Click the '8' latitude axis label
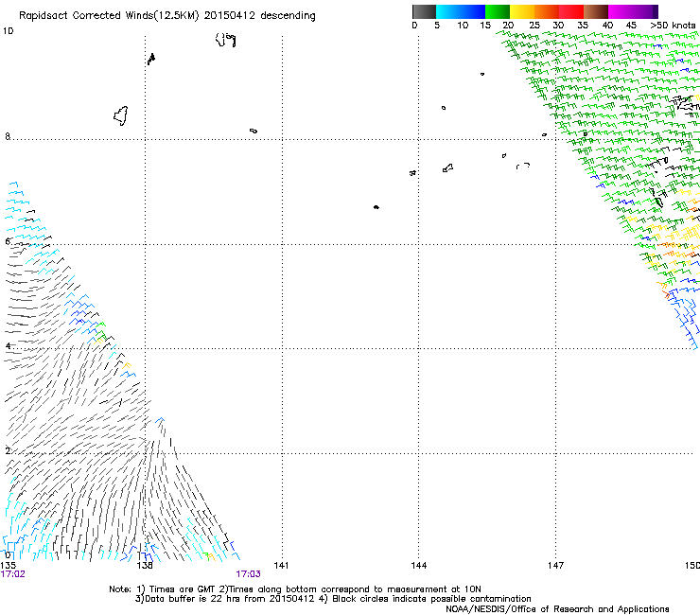The height and width of the screenshot is (615, 700). tap(8, 136)
